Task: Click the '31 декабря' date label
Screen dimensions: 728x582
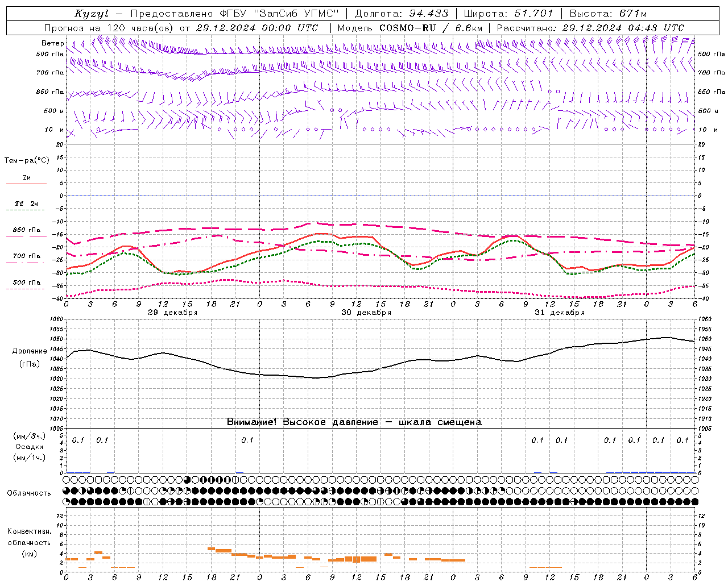Action: pyautogui.click(x=559, y=313)
